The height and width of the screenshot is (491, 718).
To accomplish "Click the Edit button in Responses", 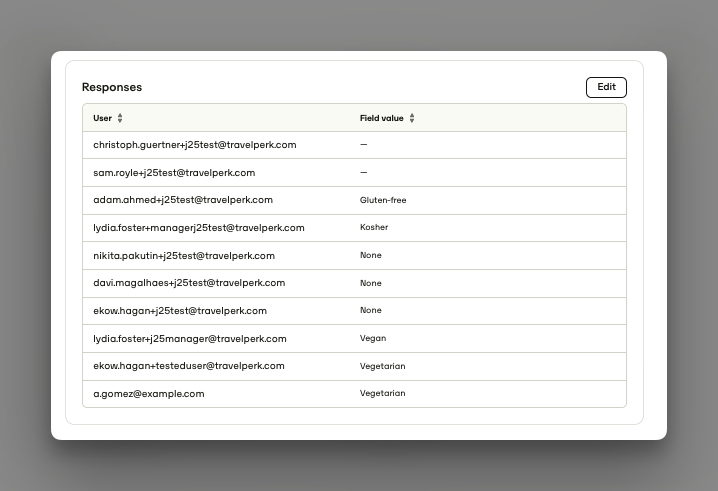I will coord(606,87).
